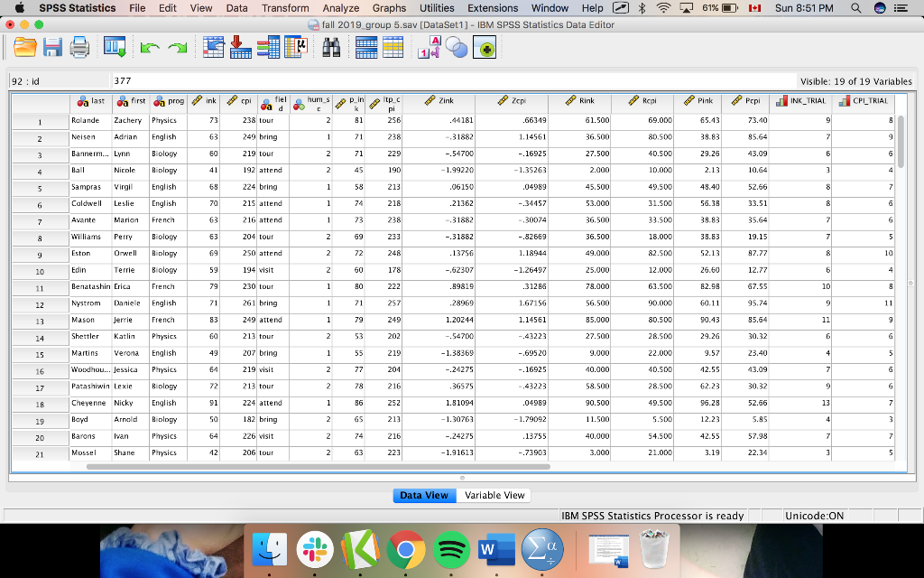Open the Graphs menu

[x=389, y=7]
